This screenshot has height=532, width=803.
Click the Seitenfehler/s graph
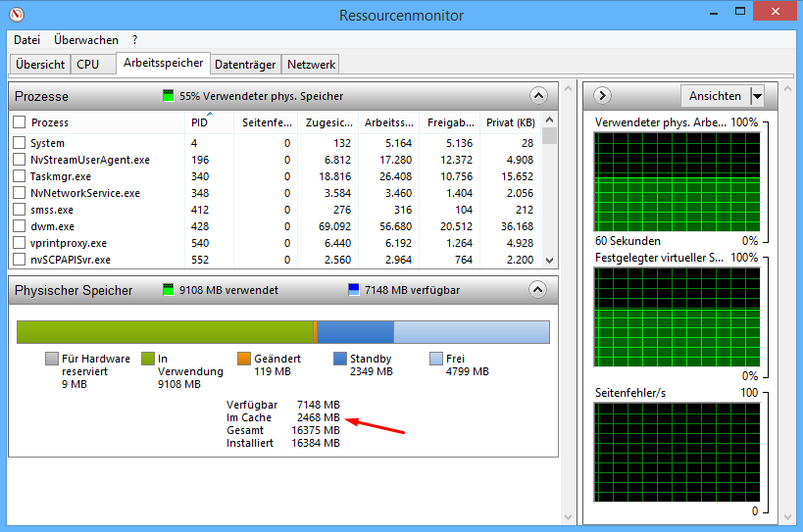pyautogui.click(x=678, y=453)
